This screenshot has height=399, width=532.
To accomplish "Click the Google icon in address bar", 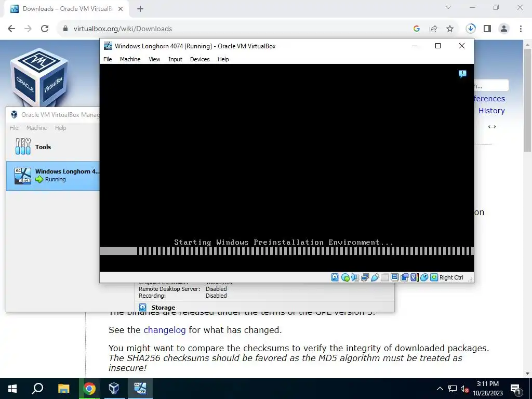I will click(417, 29).
